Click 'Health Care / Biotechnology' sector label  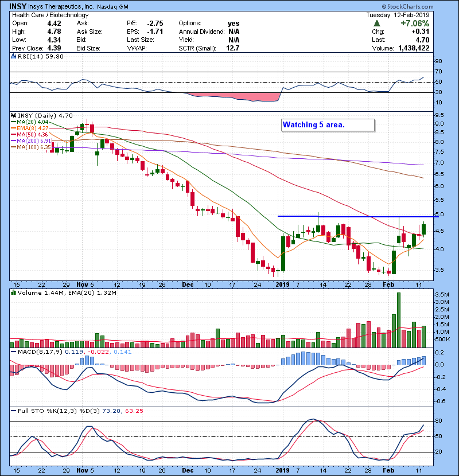tap(50, 15)
